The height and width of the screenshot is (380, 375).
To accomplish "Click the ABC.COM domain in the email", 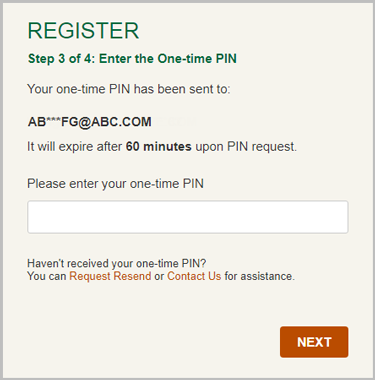I will pyautogui.click(x=121, y=122).
